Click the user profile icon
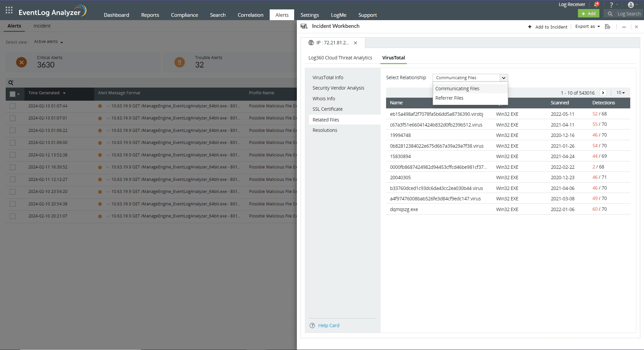The height and width of the screenshot is (350, 644). pos(631,4)
